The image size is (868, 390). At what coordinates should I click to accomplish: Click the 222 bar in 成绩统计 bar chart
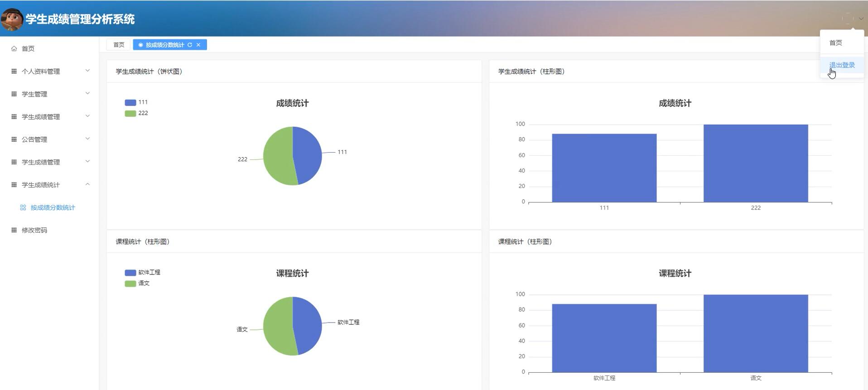tap(756, 163)
